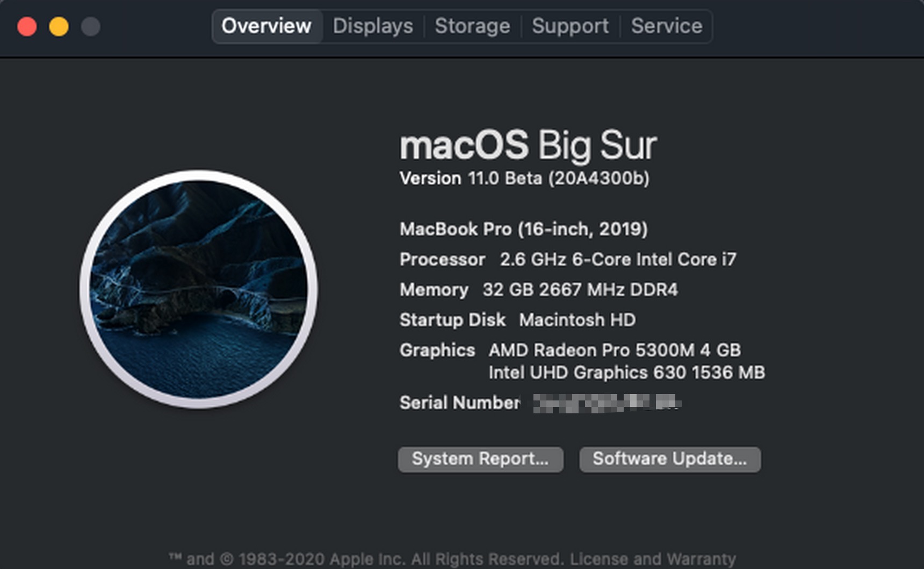Click the macOS Big Sur wallpaper icon

[199, 289]
